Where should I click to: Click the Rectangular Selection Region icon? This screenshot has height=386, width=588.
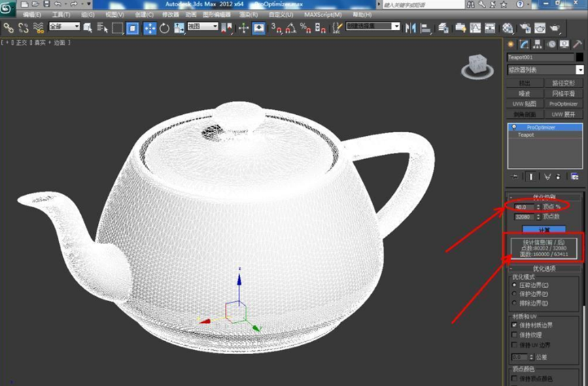(118, 28)
